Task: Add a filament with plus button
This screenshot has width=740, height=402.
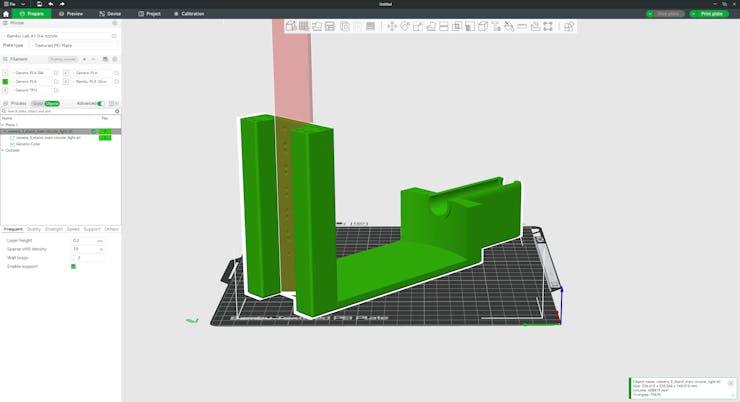Action: pyautogui.click(x=84, y=59)
